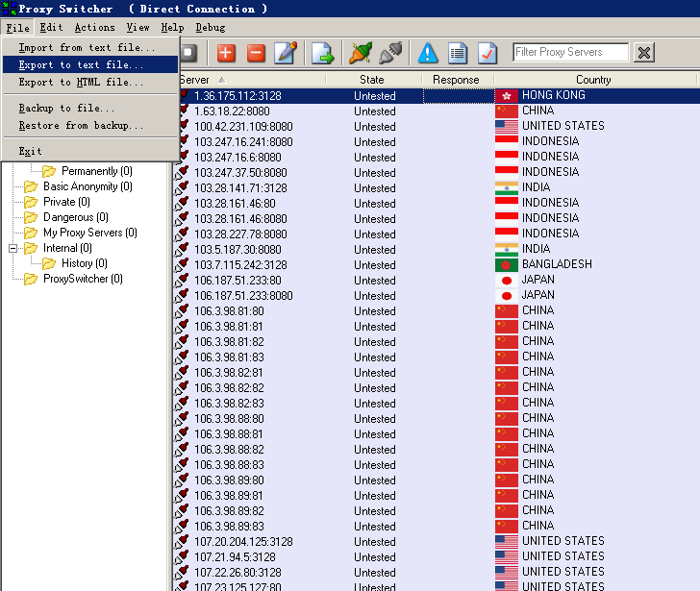Select proxy 107.22.26.80:3128
This screenshot has height=591, width=700.
pyautogui.click(x=237, y=573)
